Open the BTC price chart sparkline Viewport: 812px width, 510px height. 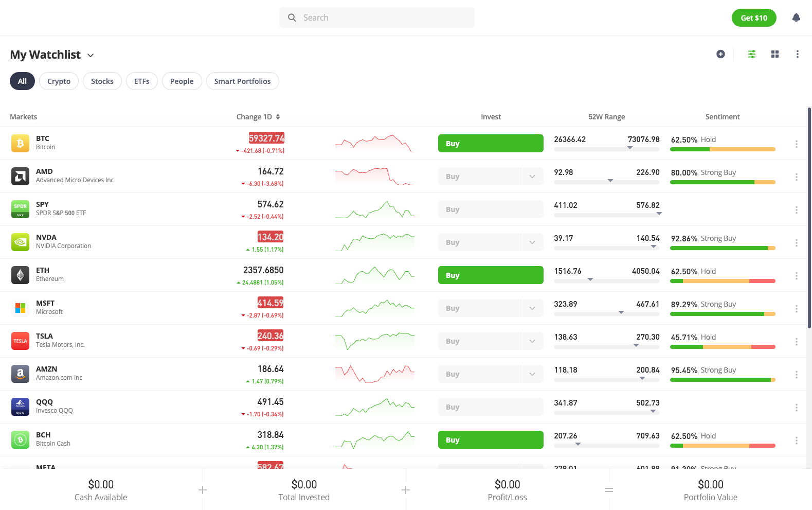click(374, 144)
